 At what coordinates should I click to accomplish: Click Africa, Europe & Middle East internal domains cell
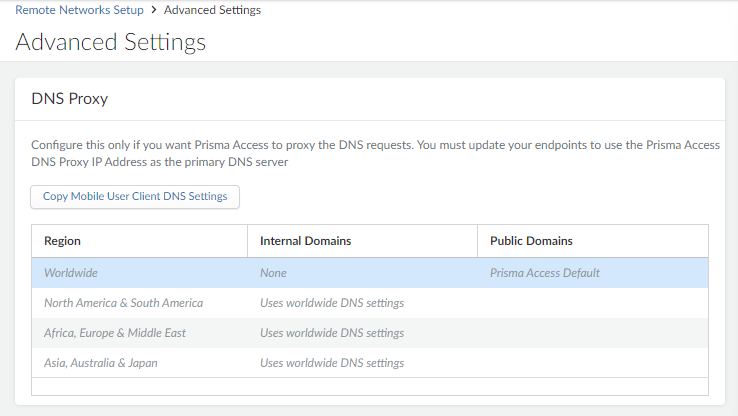click(331, 333)
